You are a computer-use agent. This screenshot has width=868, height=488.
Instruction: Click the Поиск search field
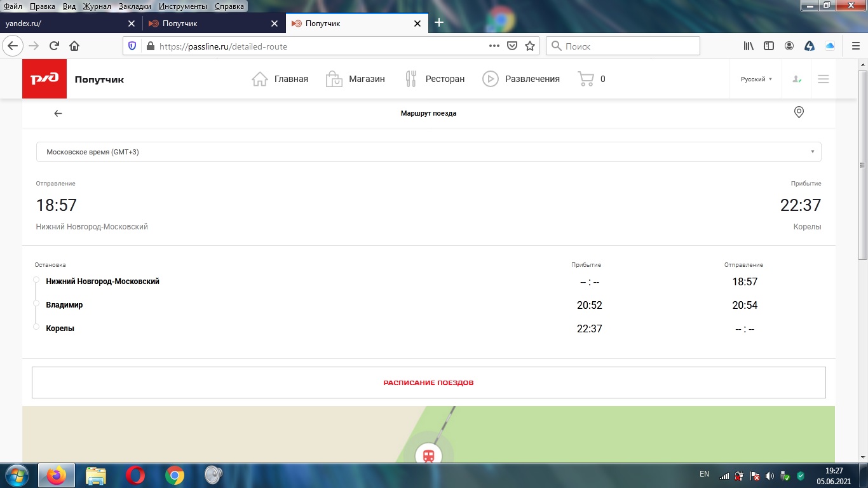[x=623, y=46]
